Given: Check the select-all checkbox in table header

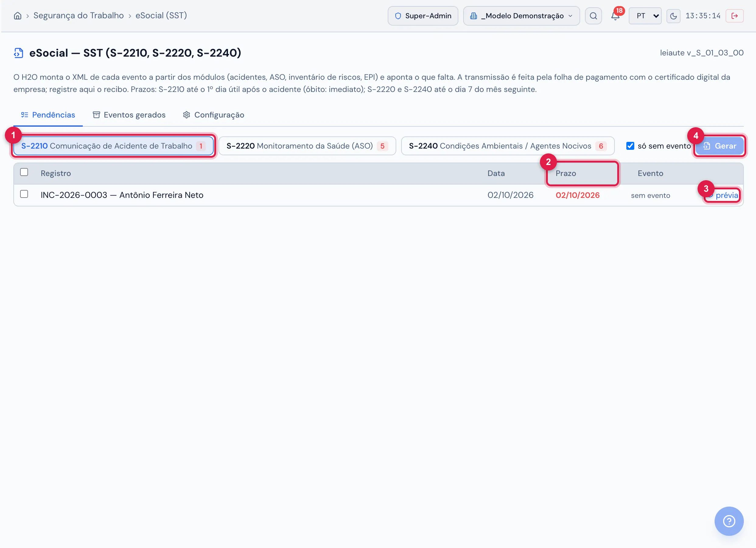Looking at the screenshot, I should click(x=24, y=172).
